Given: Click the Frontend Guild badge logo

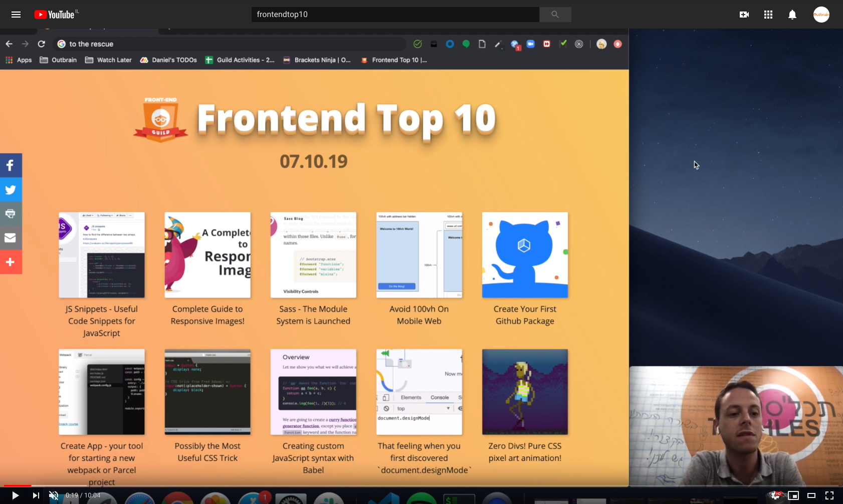Looking at the screenshot, I should pyautogui.click(x=160, y=120).
